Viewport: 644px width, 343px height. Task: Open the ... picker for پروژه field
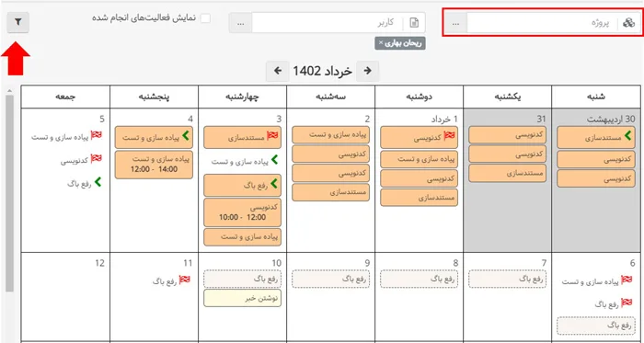click(456, 23)
